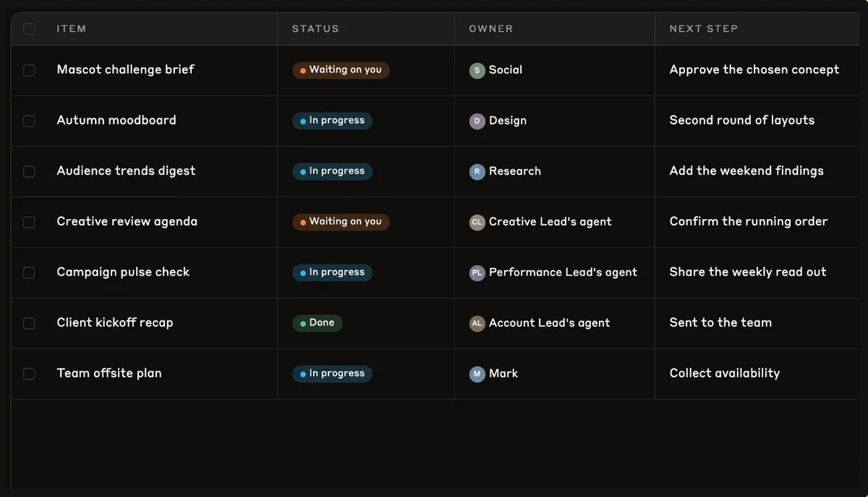Click the Performance Lead's agent owner name
Image resolution: width=868 pixels, height=497 pixels.
click(x=563, y=273)
